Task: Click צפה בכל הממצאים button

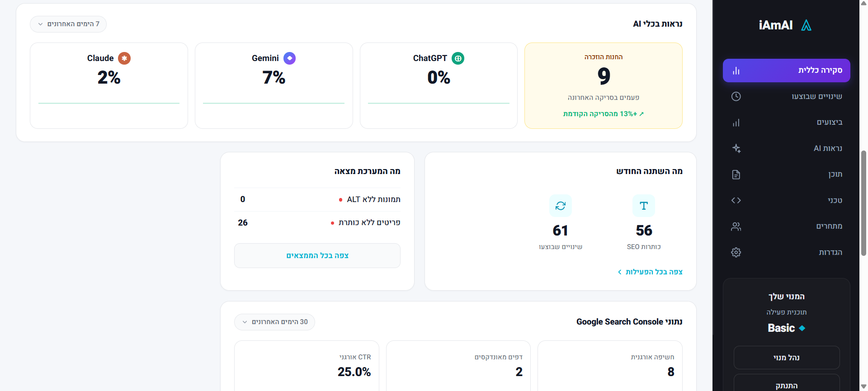Action: point(317,255)
